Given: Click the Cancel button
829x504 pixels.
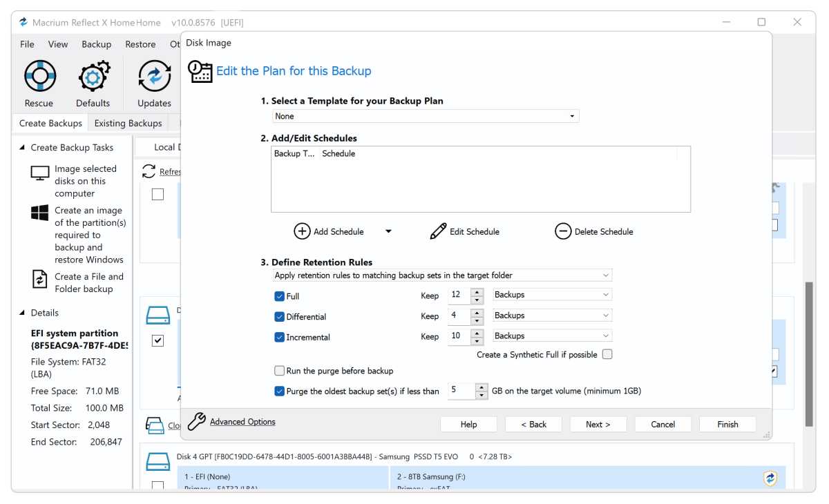Looking at the screenshot, I should coord(663,425).
